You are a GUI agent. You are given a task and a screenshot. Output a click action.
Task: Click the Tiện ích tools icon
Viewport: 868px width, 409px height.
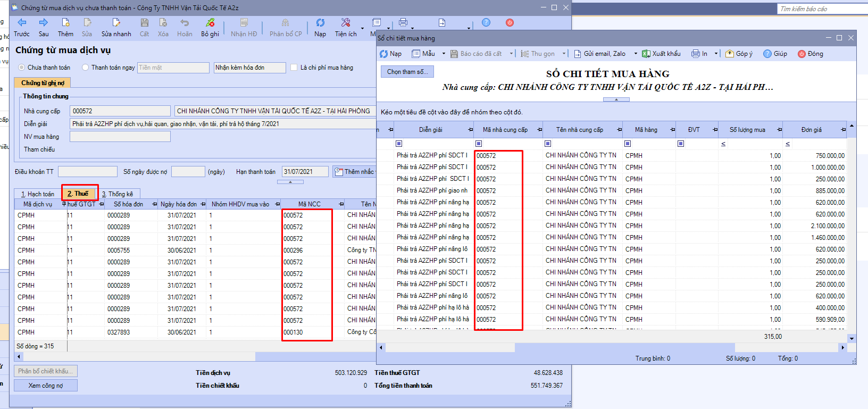(x=346, y=22)
